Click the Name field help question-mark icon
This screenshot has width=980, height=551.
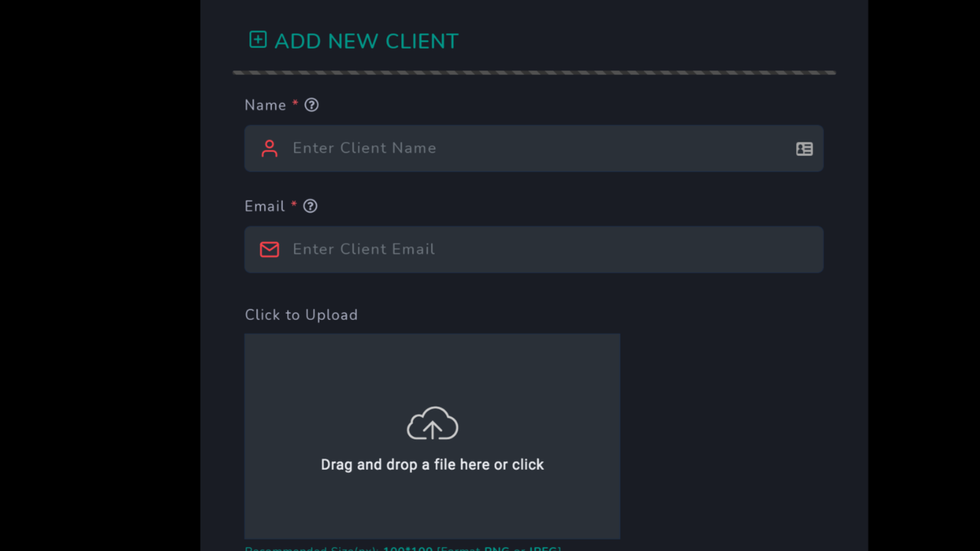tap(312, 105)
